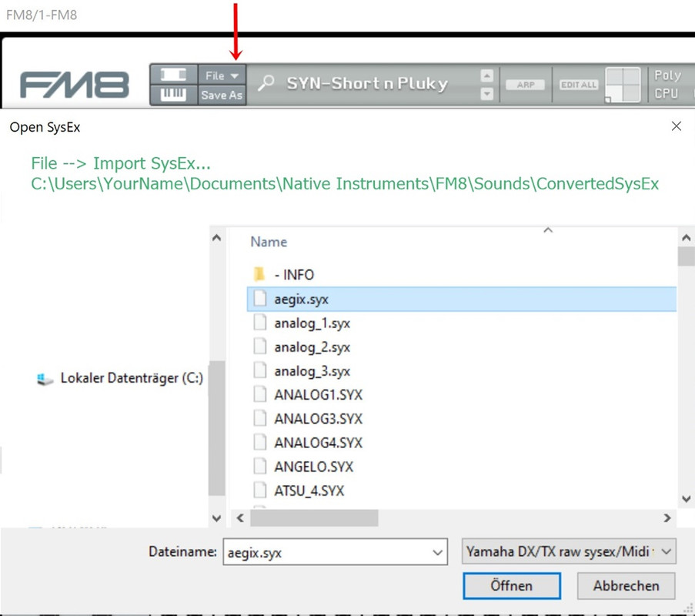Click the FM8 logo
The image size is (695, 616).
75,84
